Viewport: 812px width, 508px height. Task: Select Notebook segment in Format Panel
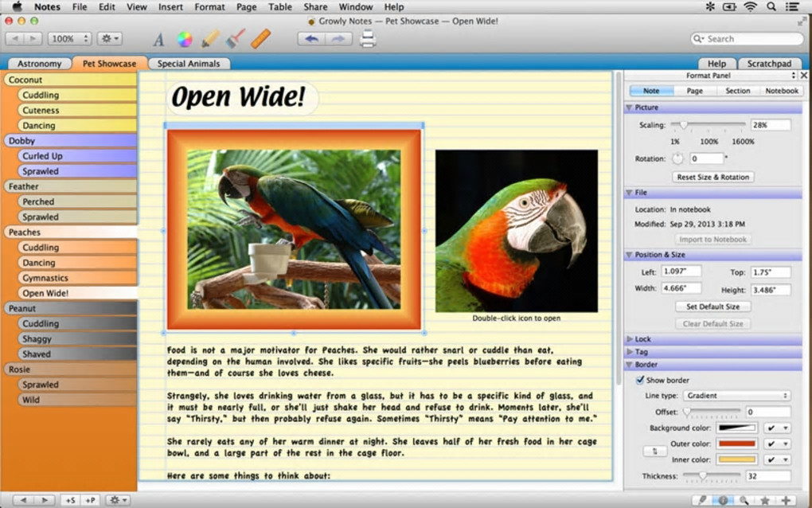coord(782,91)
